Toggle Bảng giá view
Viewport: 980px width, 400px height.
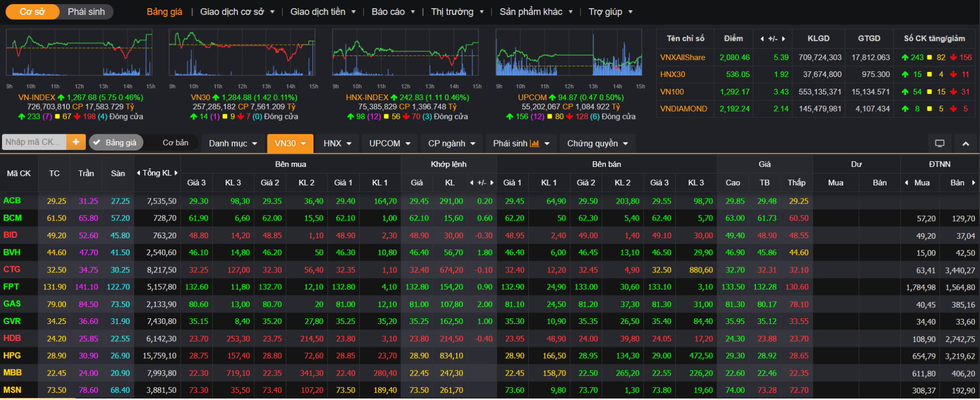point(116,143)
